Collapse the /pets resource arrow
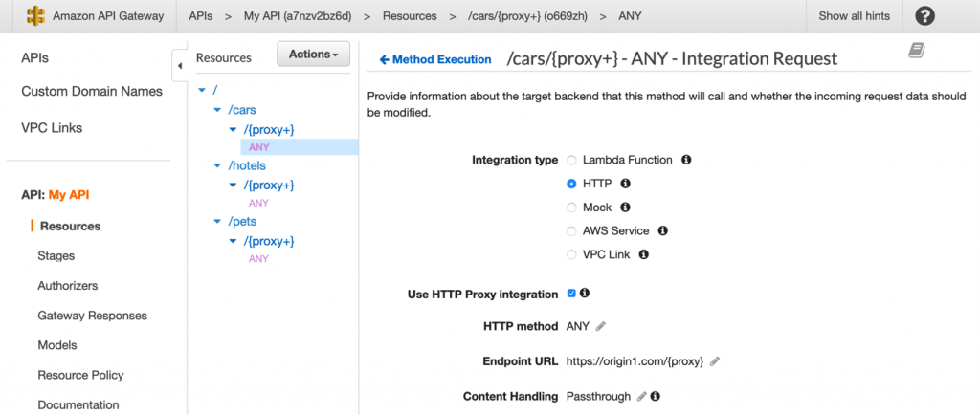 [217, 222]
